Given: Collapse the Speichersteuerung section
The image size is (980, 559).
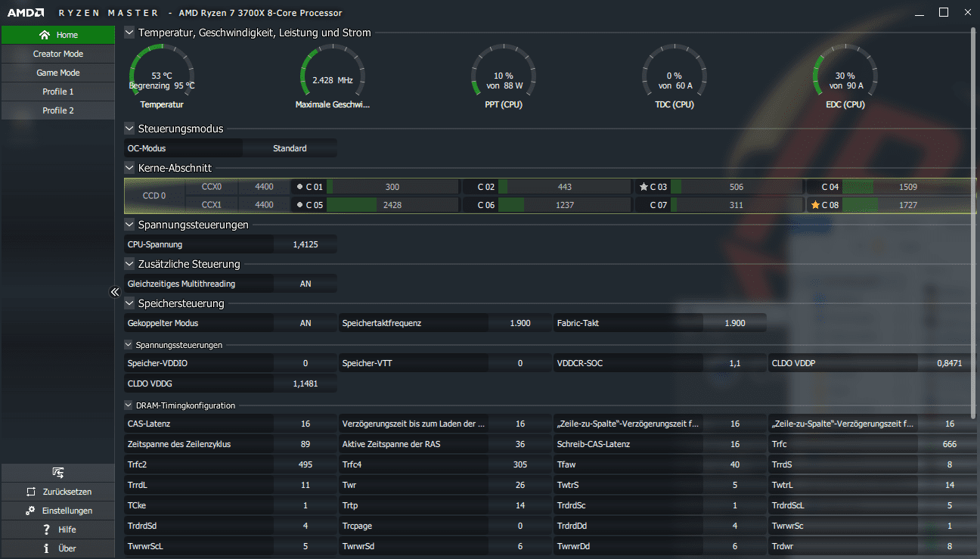Looking at the screenshot, I should pyautogui.click(x=129, y=303).
